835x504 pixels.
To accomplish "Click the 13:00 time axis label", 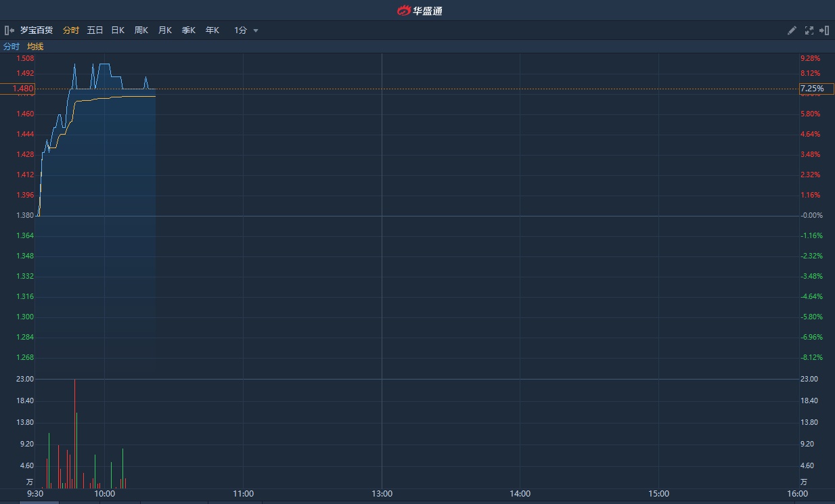I will click(x=382, y=494).
